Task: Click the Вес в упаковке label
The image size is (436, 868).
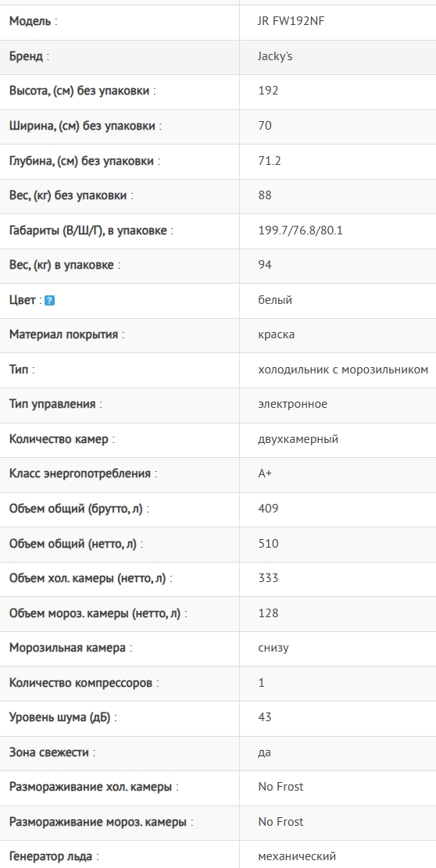Action: point(65,265)
